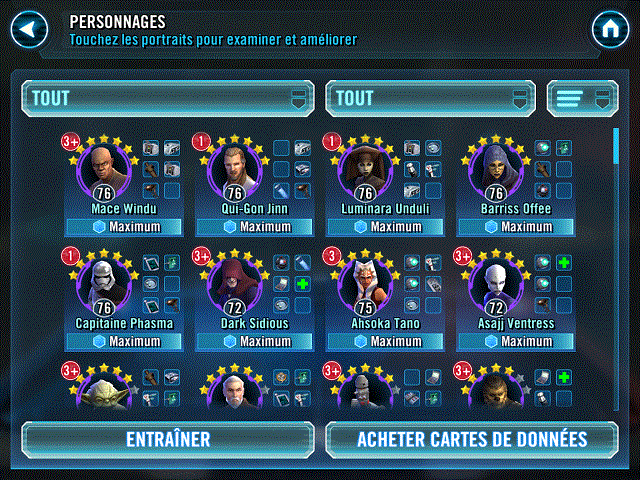Image resolution: width=640 pixels, height=480 pixels.
Task: Click the ENTRAÎNER button
Action: [168, 440]
